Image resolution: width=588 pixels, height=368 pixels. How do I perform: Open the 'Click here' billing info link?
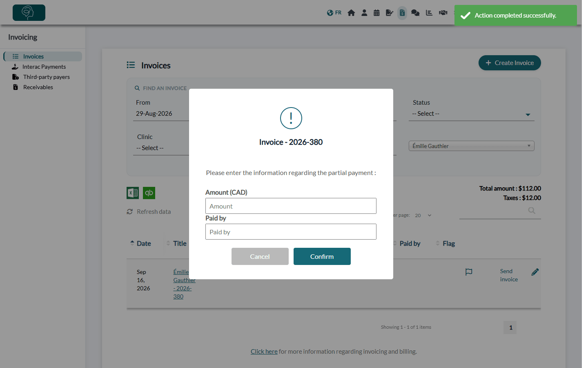pyautogui.click(x=264, y=352)
